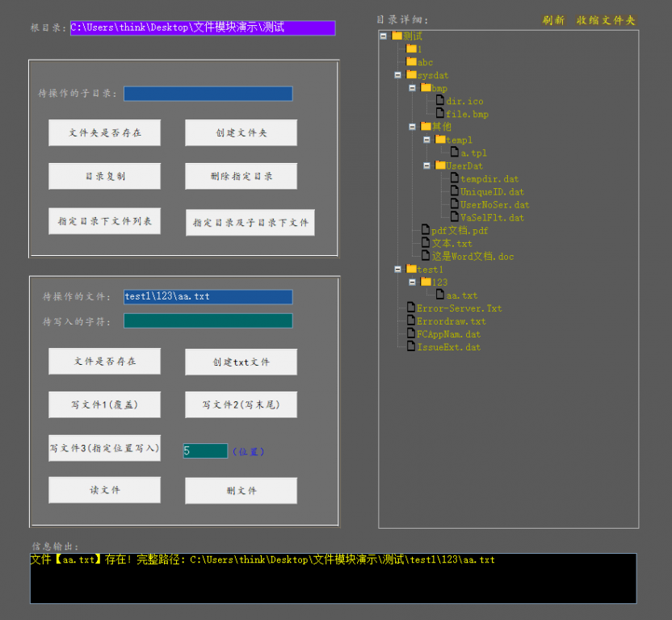The image size is (672, 620).
Task: Click the 写文件1(覆盖) button
Action: click(104, 404)
